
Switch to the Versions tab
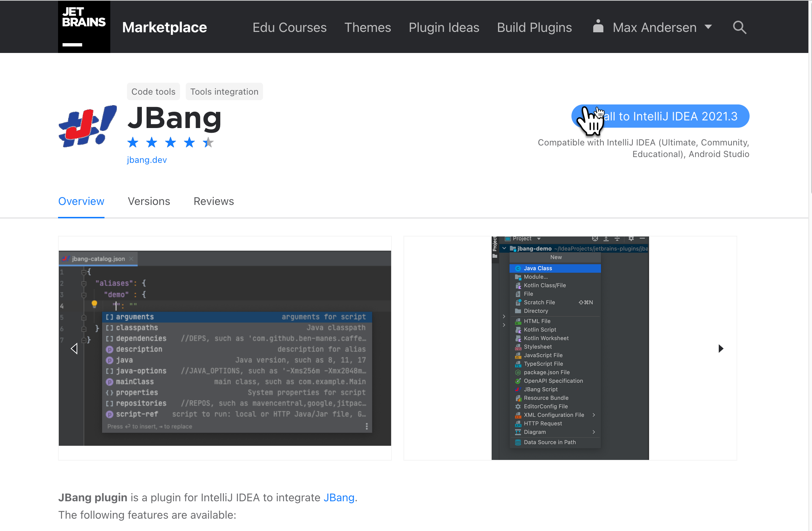(x=149, y=201)
